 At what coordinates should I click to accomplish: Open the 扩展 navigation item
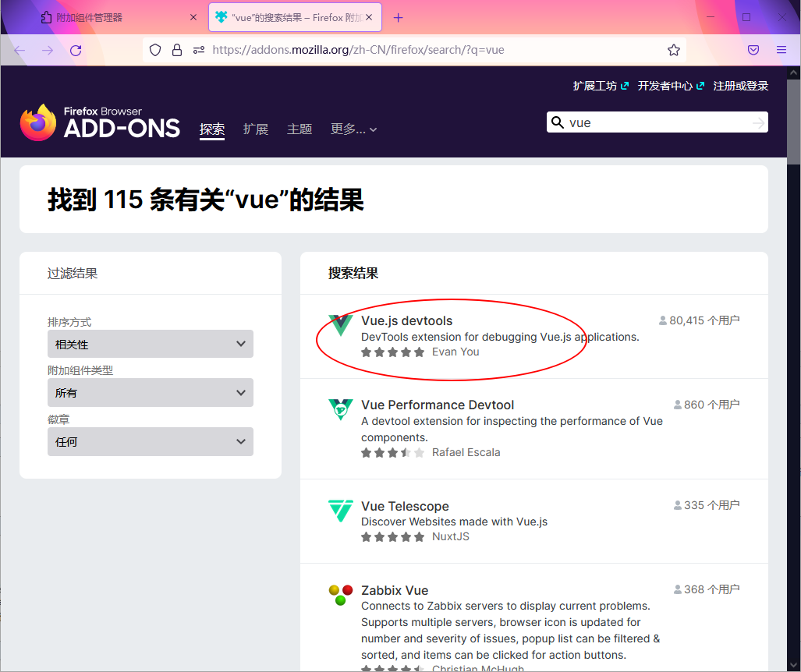pyautogui.click(x=256, y=129)
